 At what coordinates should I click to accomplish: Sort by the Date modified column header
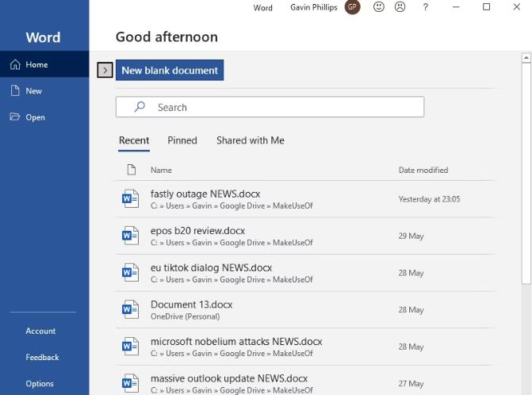click(423, 170)
